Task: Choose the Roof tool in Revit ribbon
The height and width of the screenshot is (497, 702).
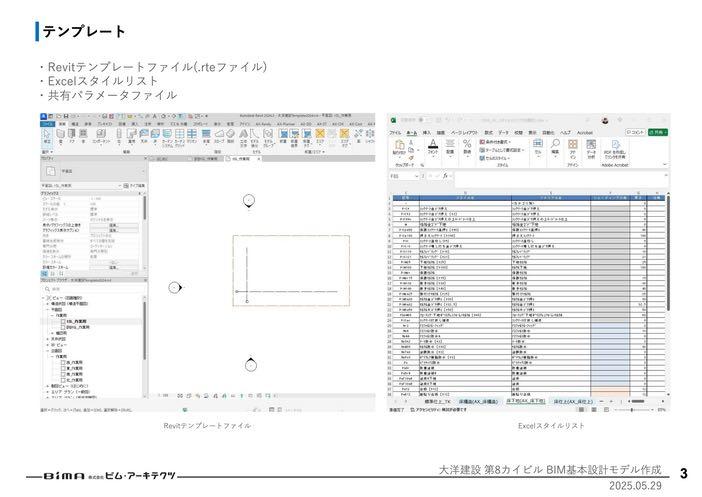Action: [x=132, y=136]
